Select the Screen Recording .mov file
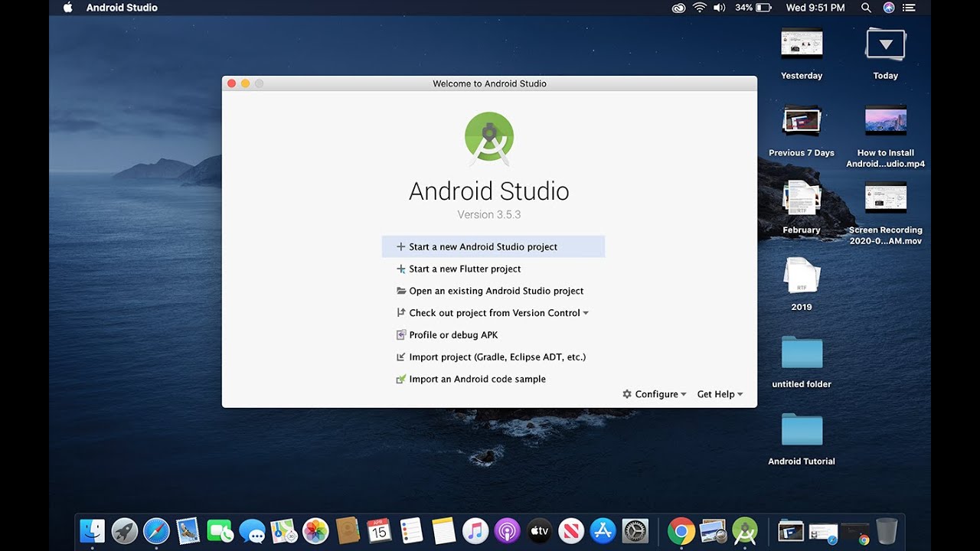The width and height of the screenshot is (980, 551). (x=886, y=214)
